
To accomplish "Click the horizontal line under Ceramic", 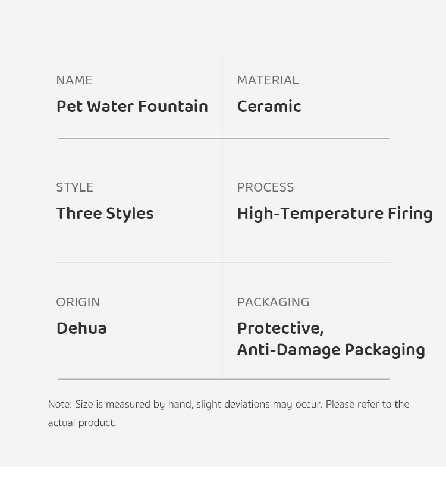I will (x=306, y=139).
